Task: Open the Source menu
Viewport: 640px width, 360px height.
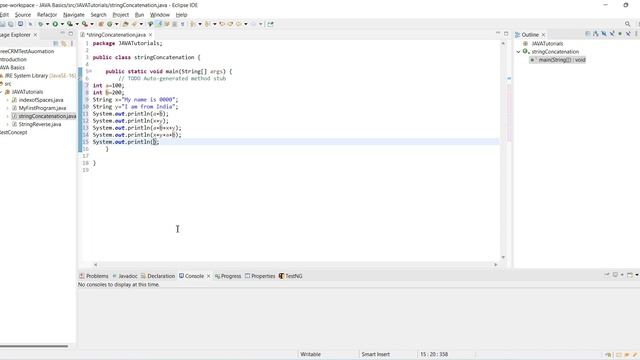Action: [22, 15]
